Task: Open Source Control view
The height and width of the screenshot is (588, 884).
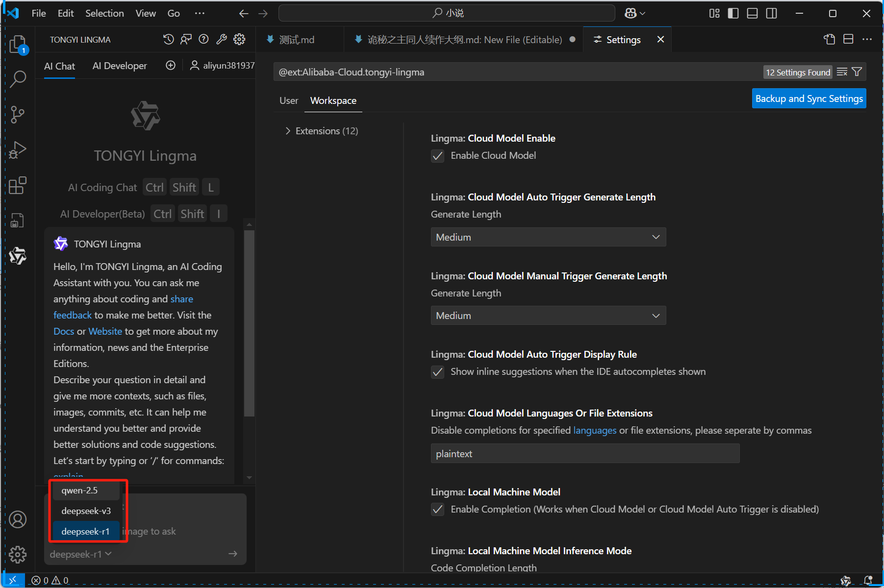Action: click(x=18, y=115)
